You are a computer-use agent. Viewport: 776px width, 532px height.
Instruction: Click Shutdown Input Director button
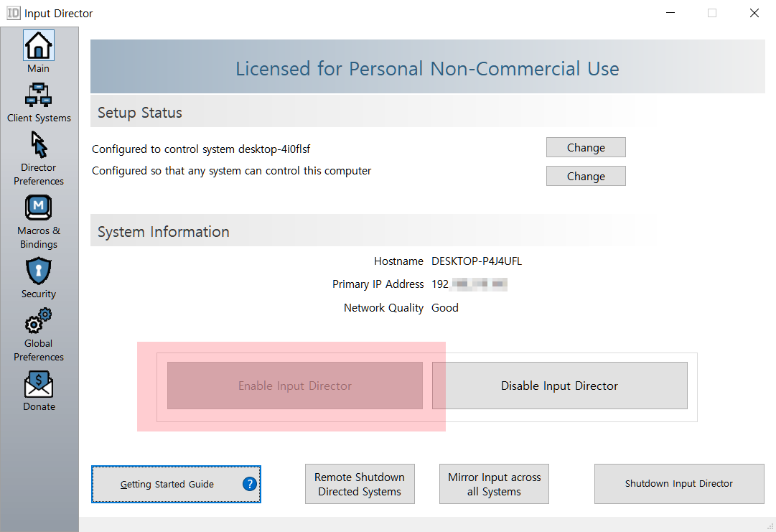click(679, 484)
